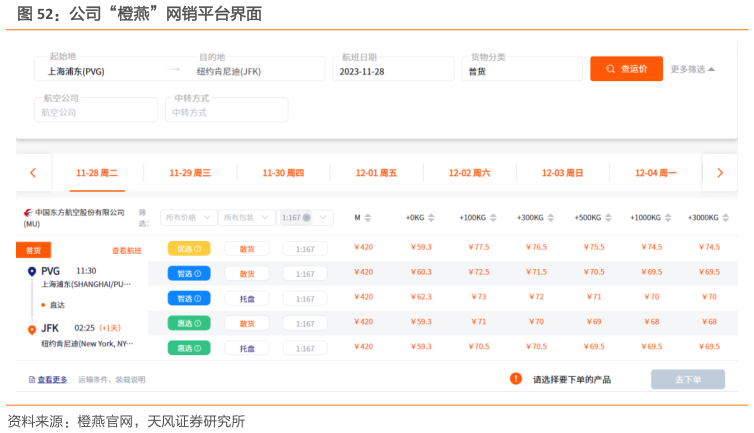The image size is (754, 433).
Task: Click the document icon beside 查看更多
Action: coord(32,380)
